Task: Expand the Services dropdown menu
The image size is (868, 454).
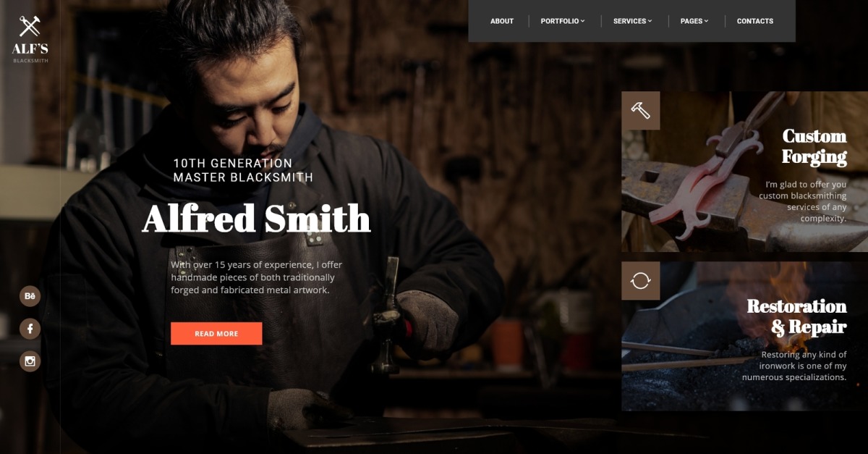Action: coord(633,21)
